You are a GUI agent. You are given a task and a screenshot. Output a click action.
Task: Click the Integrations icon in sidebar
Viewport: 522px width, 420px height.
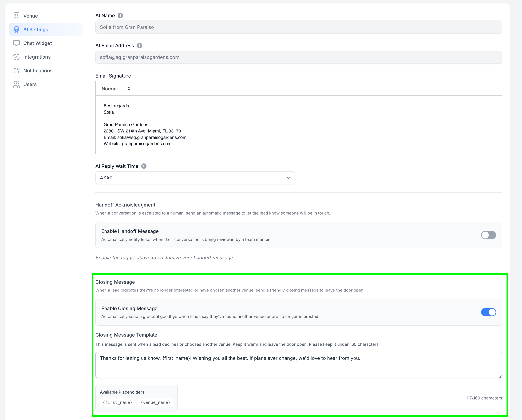pyautogui.click(x=16, y=57)
